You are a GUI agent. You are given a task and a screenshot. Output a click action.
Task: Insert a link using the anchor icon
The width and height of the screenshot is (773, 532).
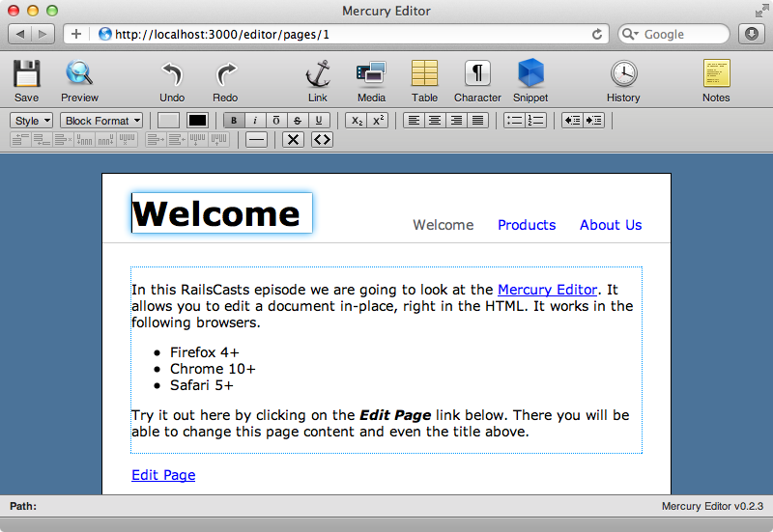click(318, 73)
